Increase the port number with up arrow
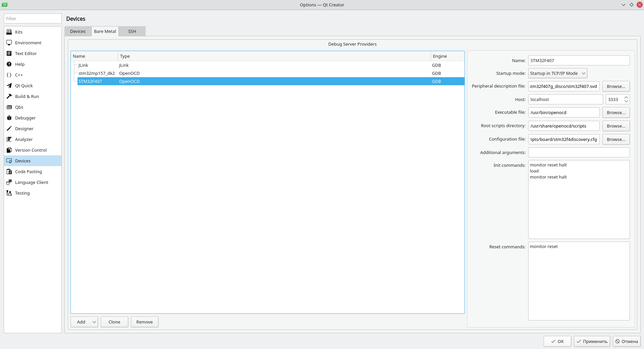This screenshot has width=644, height=349. tap(626, 97)
